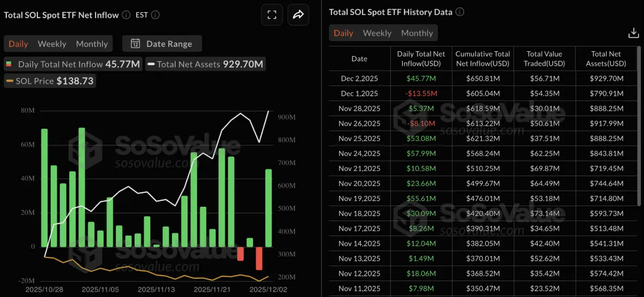This screenshot has width=644, height=297.
Task: Click the -$8.10M outflow value
Action: [421, 123]
